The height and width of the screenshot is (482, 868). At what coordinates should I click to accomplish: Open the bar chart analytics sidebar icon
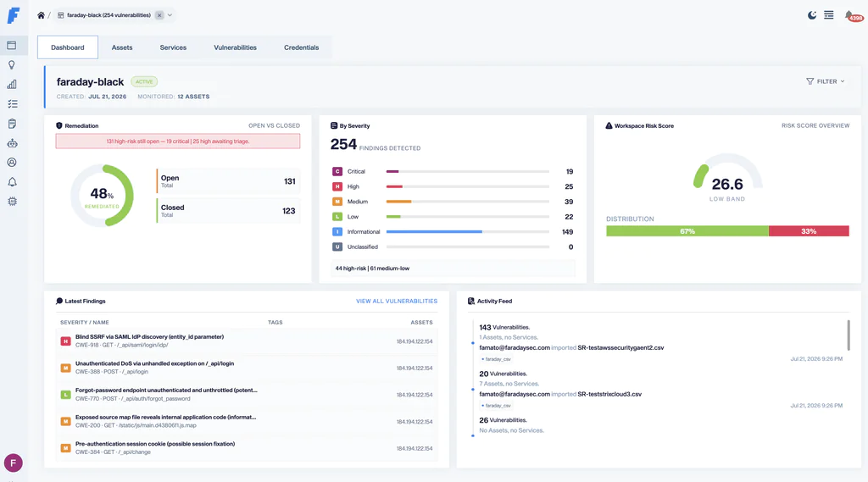click(x=12, y=84)
